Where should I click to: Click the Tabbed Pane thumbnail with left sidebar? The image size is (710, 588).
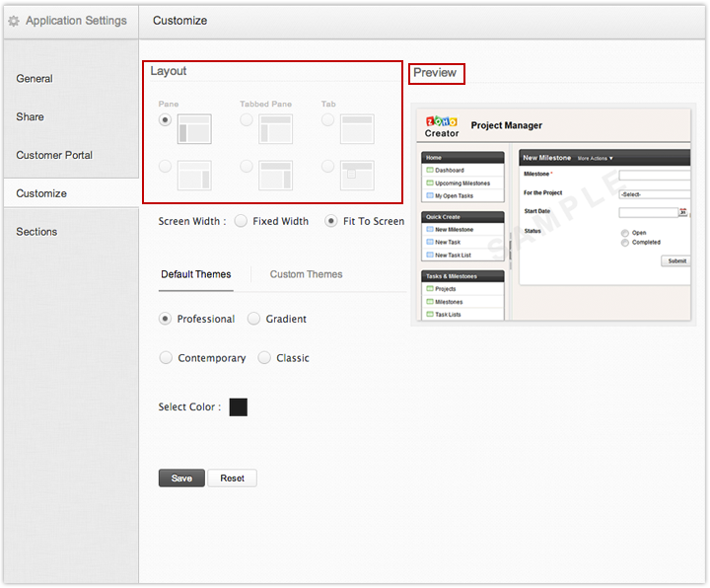coord(275,129)
